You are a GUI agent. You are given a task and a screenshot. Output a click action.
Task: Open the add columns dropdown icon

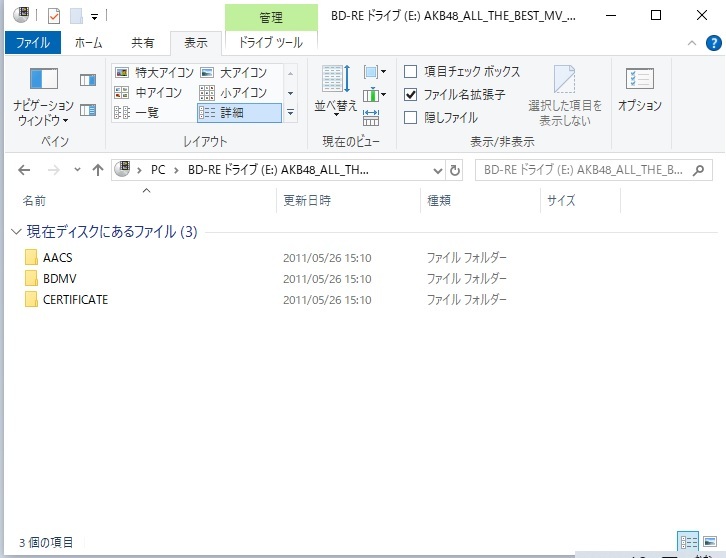click(x=375, y=95)
